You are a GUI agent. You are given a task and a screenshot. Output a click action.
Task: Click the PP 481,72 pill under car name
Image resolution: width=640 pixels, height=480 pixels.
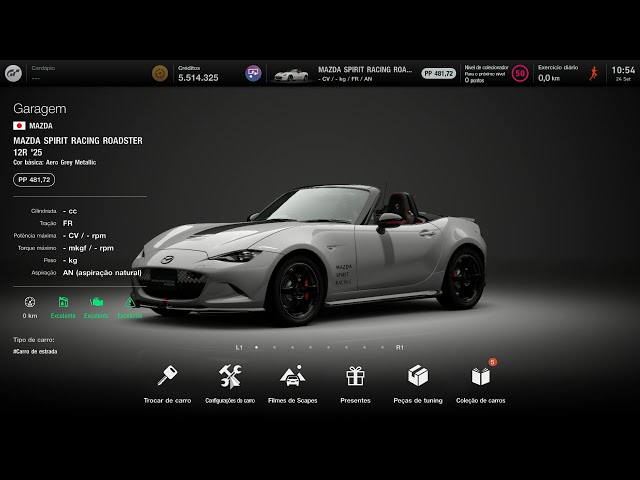(34, 180)
